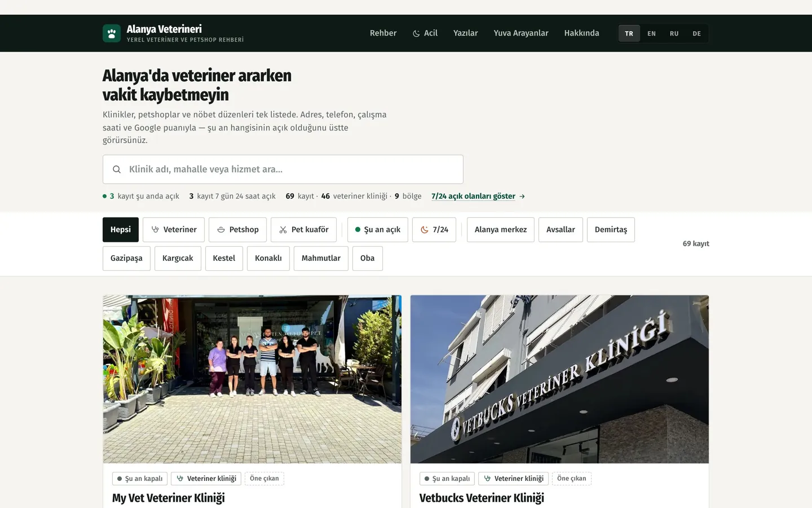Click the '69 kayıt' result count beside filters
This screenshot has width=812, height=508.
[696, 244]
